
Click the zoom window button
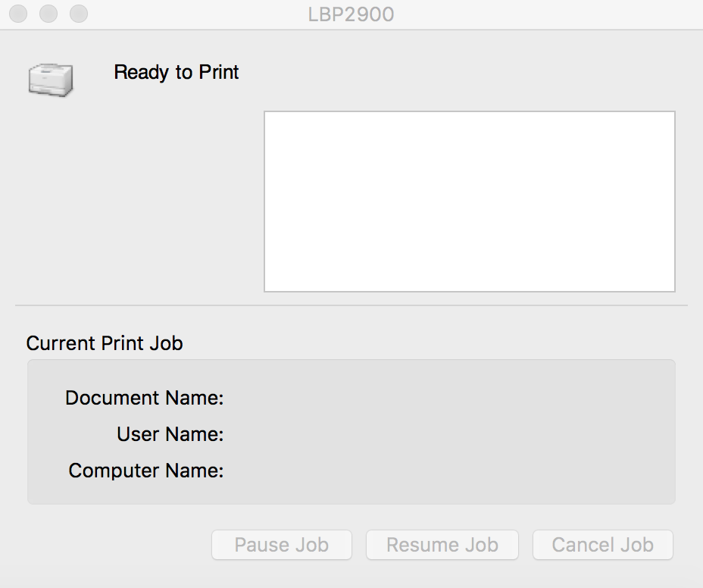coord(78,14)
